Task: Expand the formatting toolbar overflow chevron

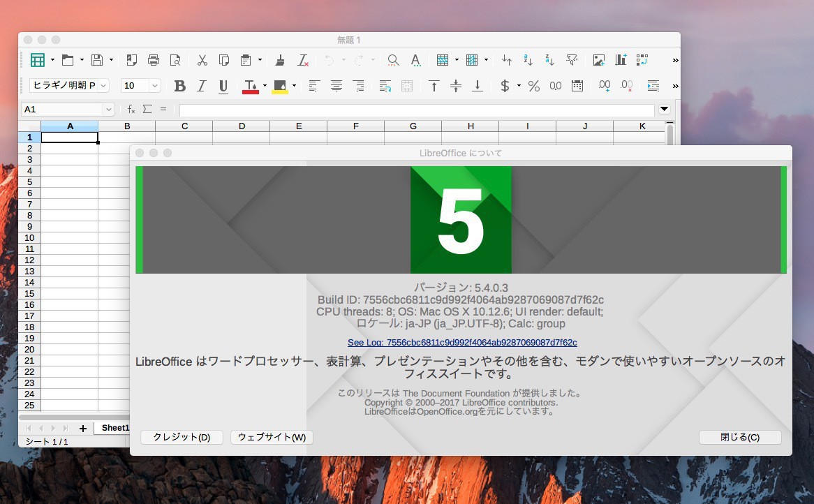Action: click(675, 86)
